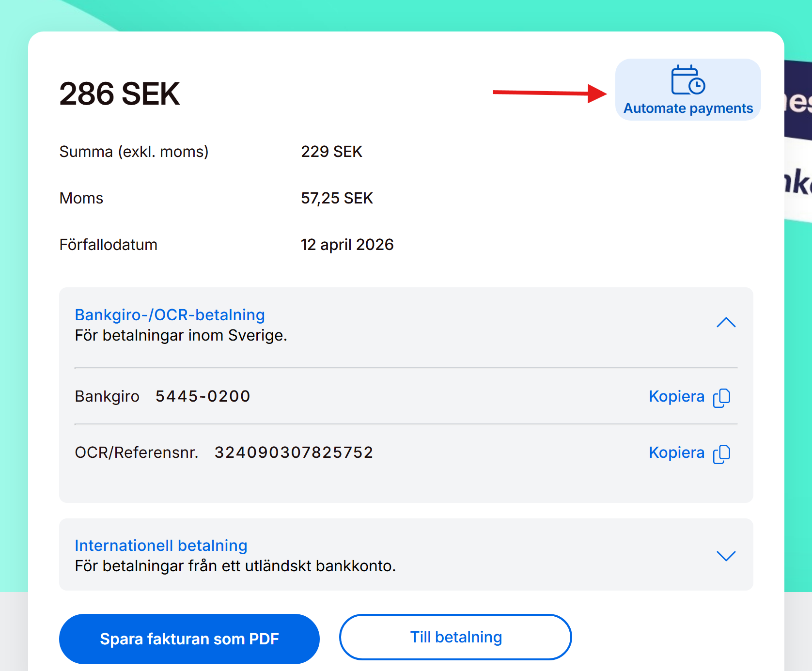Click the copy icon beside OCR reference number
812x671 pixels.
(x=722, y=453)
